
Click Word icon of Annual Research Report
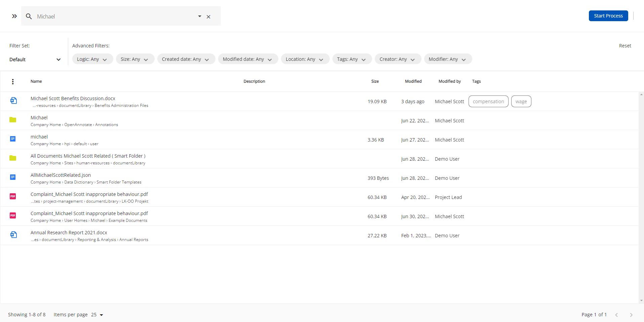point(13,235)
